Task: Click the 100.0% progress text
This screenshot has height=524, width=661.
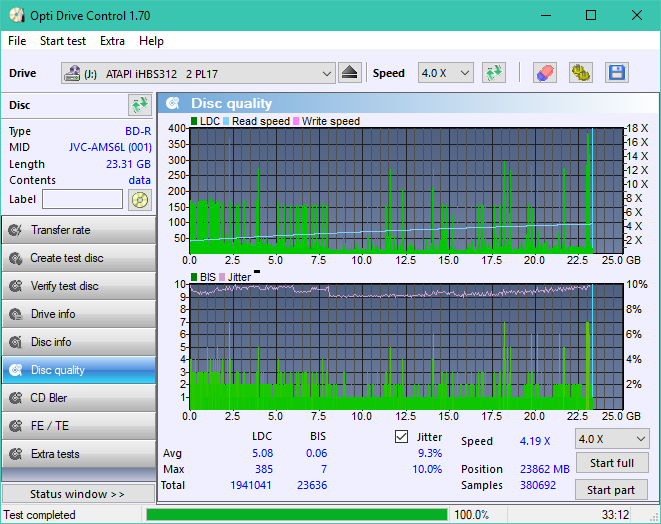Action: point(471,515)
